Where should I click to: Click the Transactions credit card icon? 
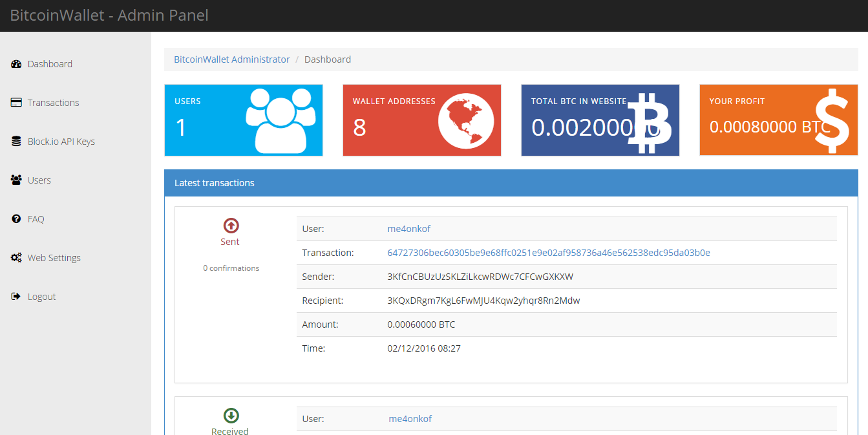click(16, 103)
